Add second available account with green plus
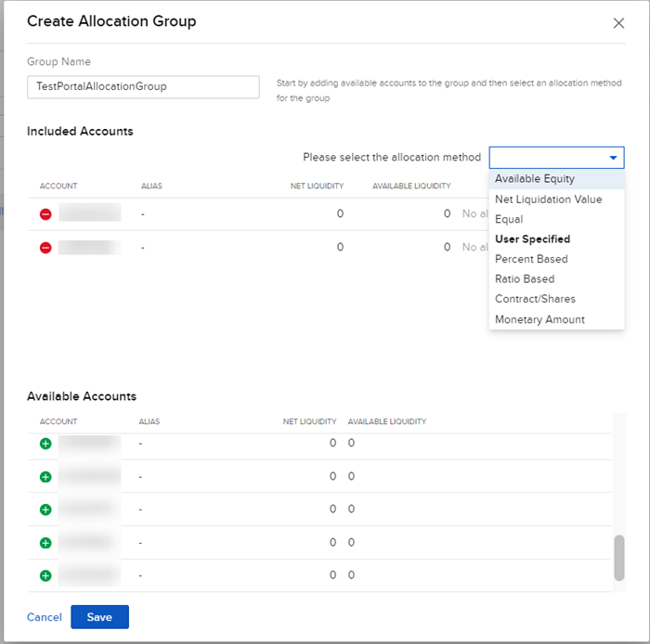The height and width of the screenshot is (644, 650). [x=45, y=477]
